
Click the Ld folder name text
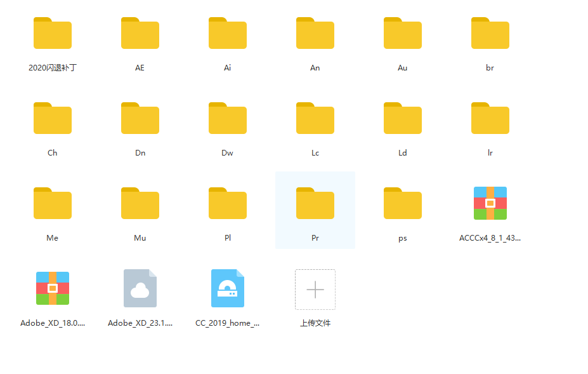(402, 153)
